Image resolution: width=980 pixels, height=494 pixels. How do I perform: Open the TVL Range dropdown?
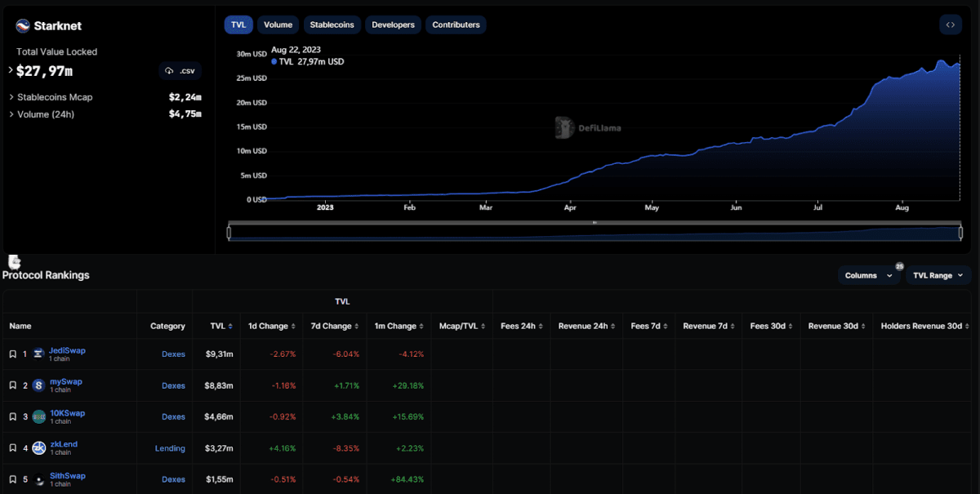938,275
